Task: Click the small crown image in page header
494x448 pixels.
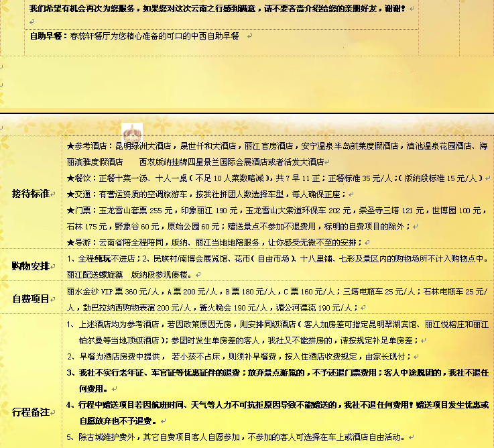Action: pos(131,132)
